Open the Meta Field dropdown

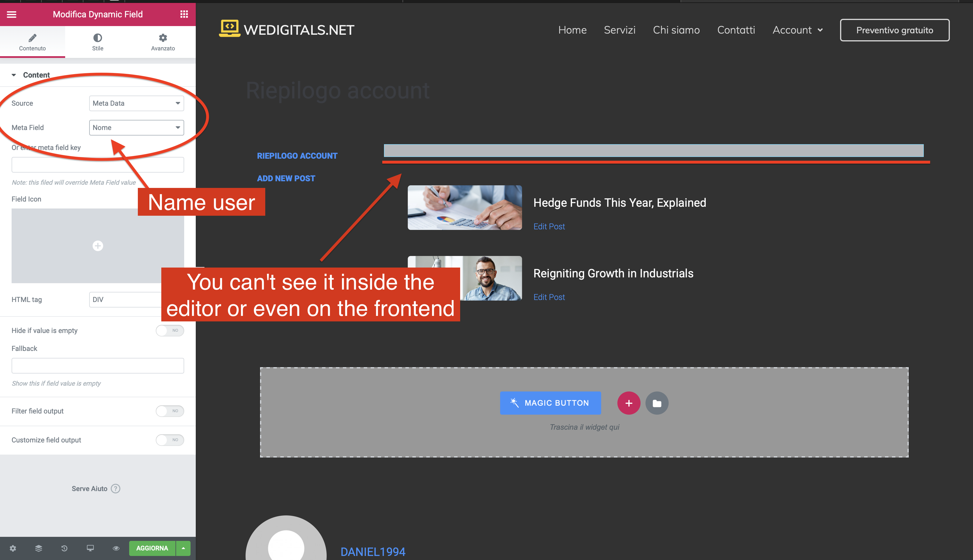click(x=136, y=127)
